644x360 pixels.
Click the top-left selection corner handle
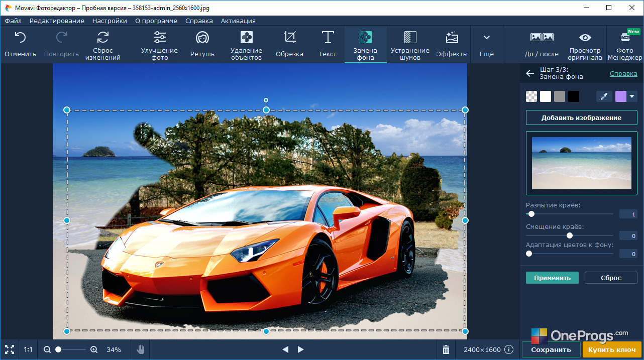67,109
